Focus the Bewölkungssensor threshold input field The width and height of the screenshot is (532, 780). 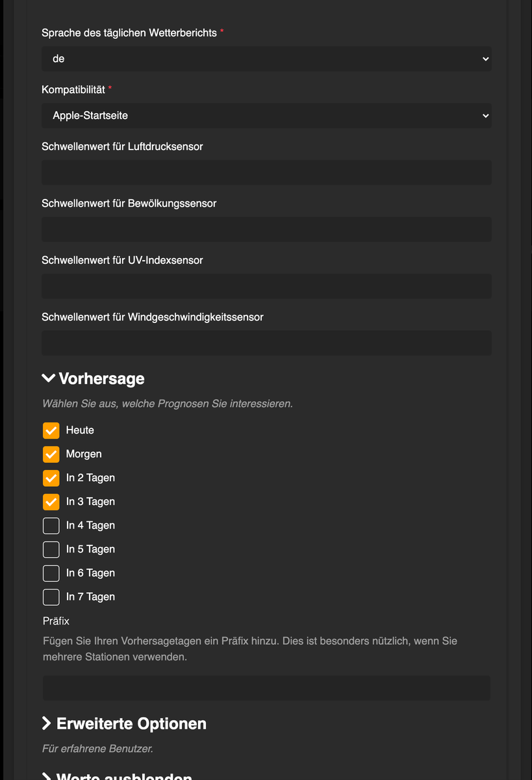tap(266, 229)
